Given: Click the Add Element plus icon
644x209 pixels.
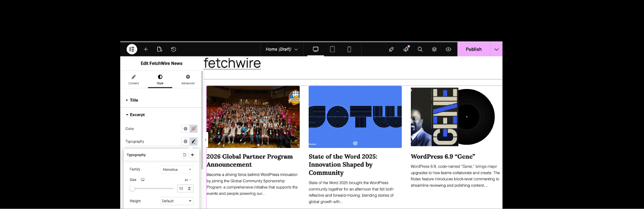Looking at the screenshot, I should pyautogui.click(x=146, y=49).
